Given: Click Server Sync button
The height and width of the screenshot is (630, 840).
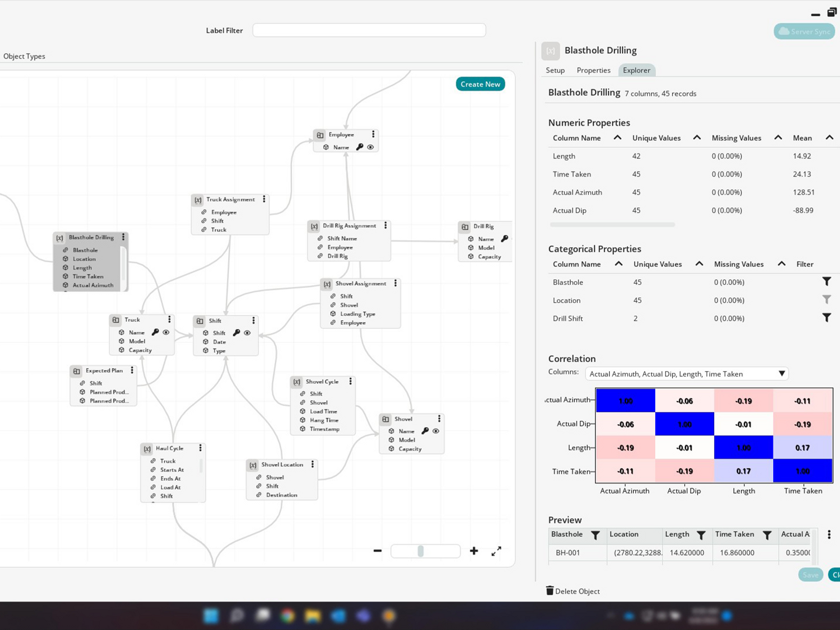Looking at the screenshot, I should (804, 31).
